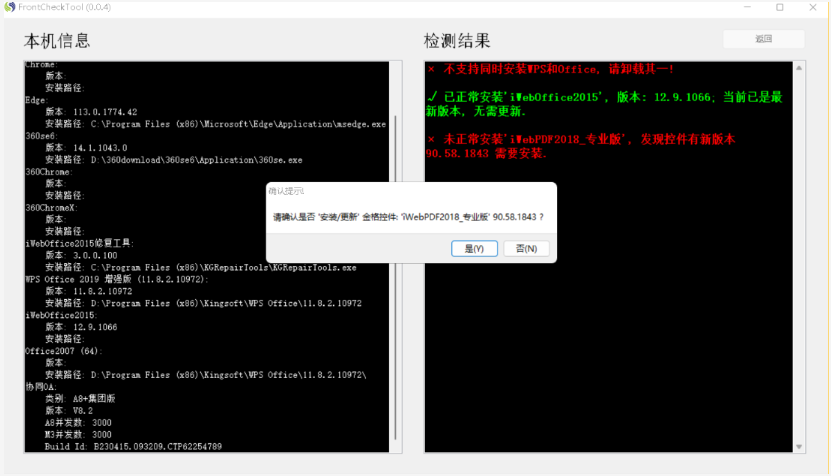Click the dialog confirmation question text
The width and height of the screenshot is (831, 476).
[408, 217]
